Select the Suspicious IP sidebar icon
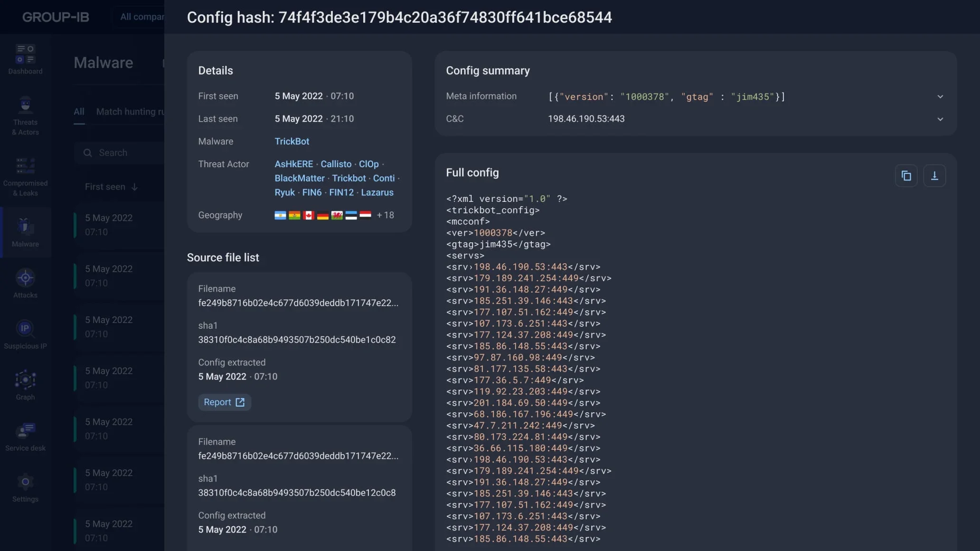Image resolution: width=980 pixels, height=551 pixels. pos(25,334)
